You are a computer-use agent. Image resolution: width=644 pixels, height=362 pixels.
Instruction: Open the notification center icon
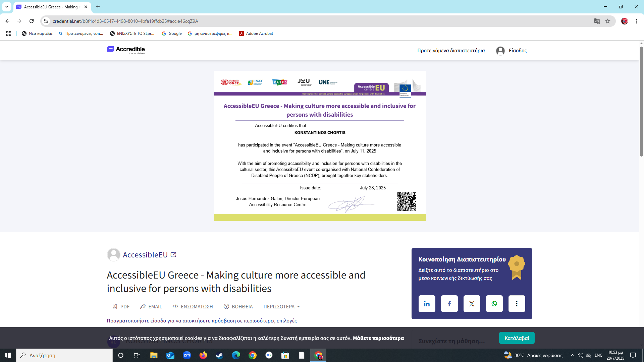[x=633, y=355]
